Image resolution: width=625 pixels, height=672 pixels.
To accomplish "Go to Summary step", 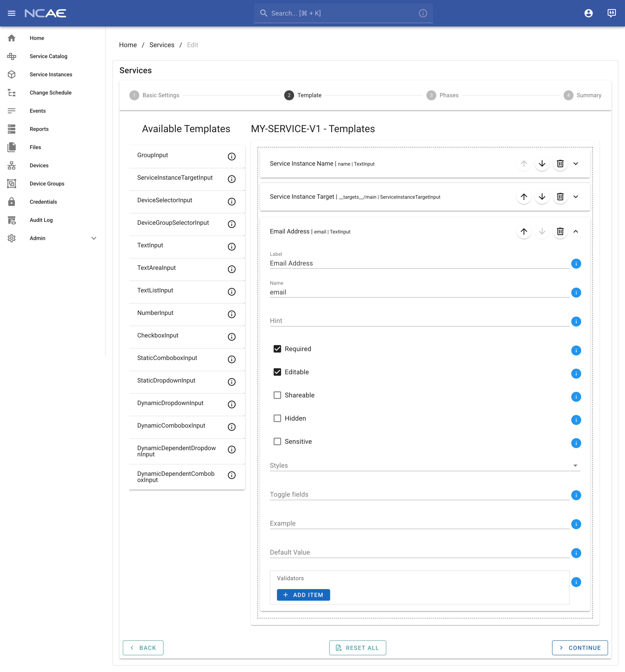I will pyautogui.click(x=582, y=95).
